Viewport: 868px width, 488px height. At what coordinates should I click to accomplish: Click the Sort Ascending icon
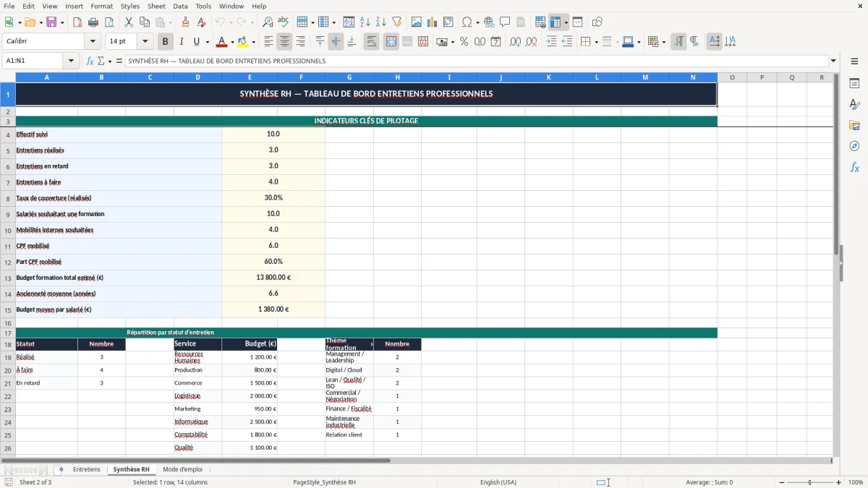coord(365,22)
